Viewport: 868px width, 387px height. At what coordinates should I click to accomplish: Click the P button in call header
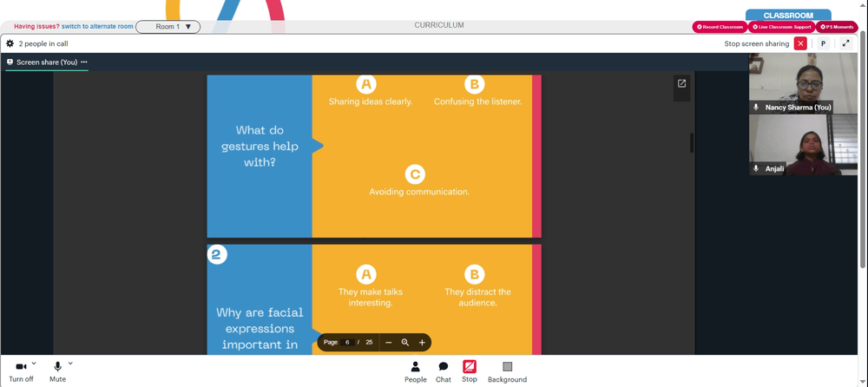[823, 43]
